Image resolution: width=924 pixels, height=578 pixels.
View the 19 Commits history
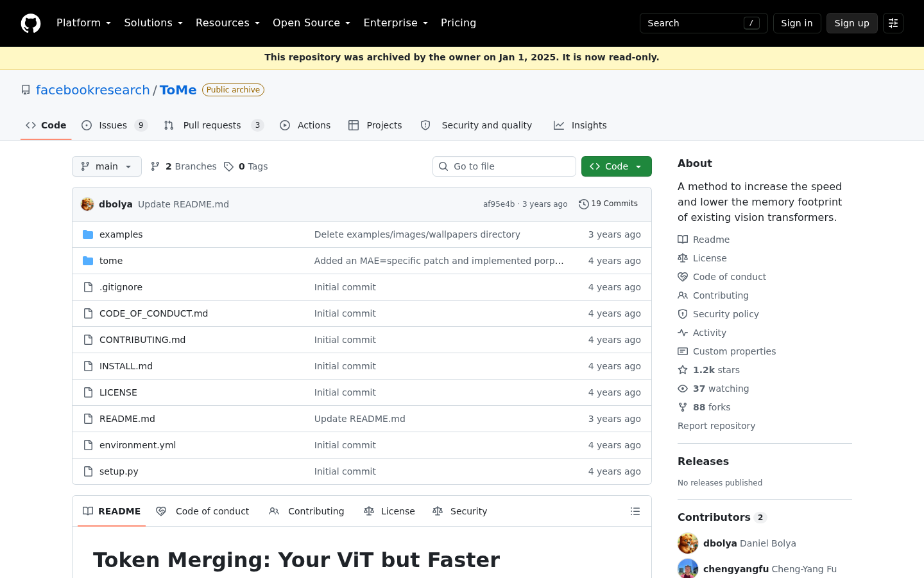coord(608,204)
